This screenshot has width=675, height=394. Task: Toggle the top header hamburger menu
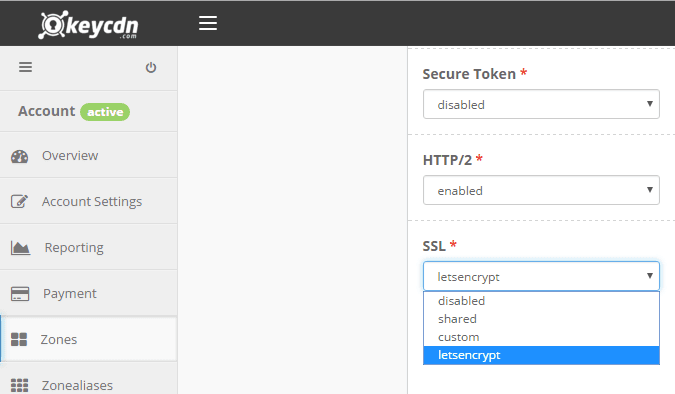click(x=208, y=23)
